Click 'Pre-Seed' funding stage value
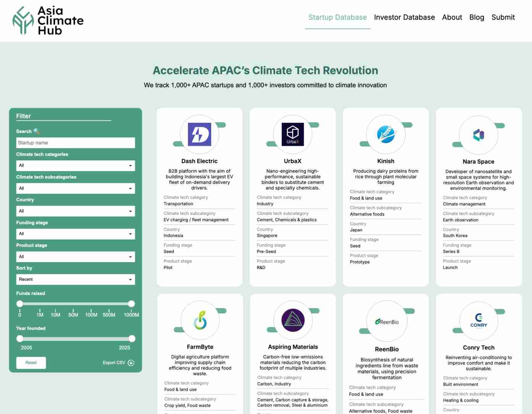 click(x=266, y=251)
